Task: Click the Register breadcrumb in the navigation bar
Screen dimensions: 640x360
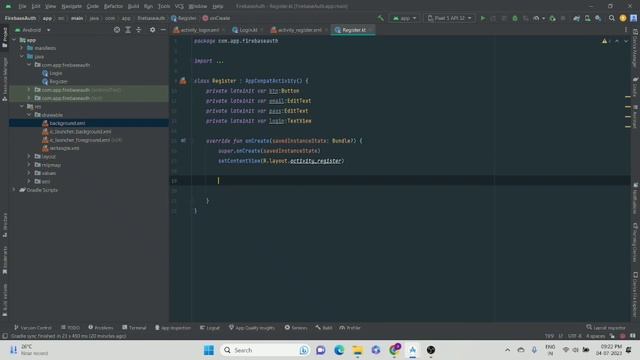Action: [x=184, y=18]
